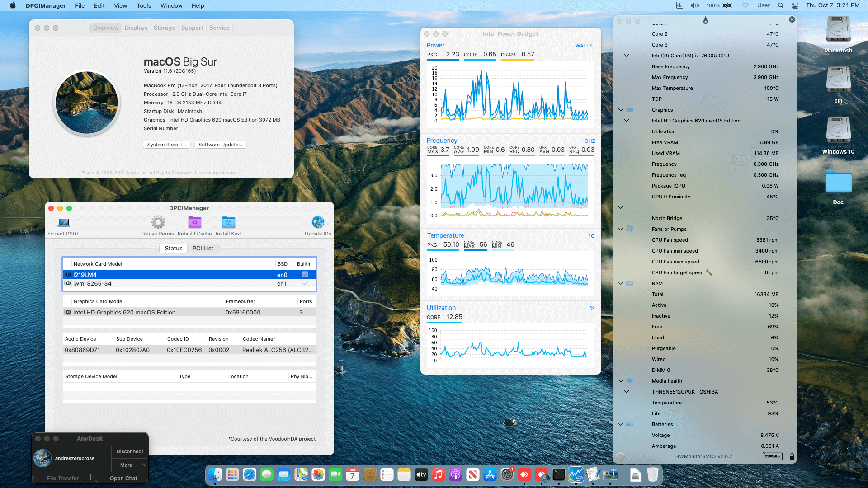Open AnyDesk More dropdown

coord(129,465)
